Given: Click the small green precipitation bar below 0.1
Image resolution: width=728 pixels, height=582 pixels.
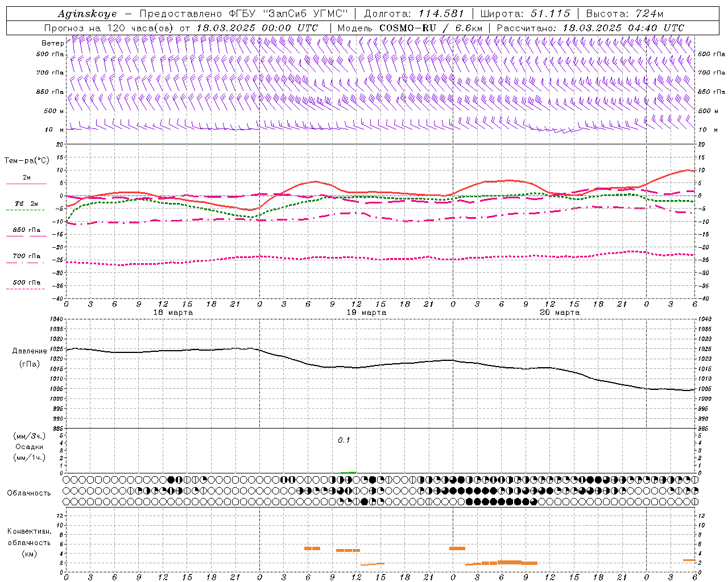Looking at the screenshot, I should [349, 472].
